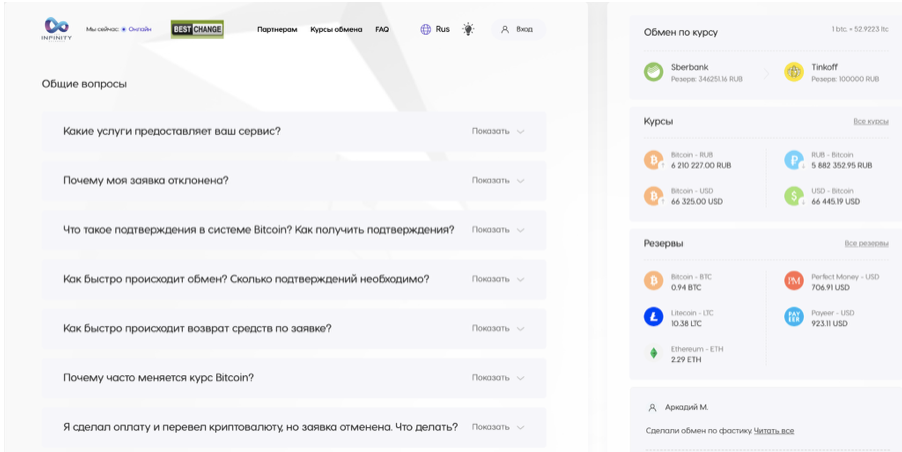Show answer for "Почему часто меняется курс Bitcoin?"
Screen dimensions: 902x452
click(x=498, y=378)
